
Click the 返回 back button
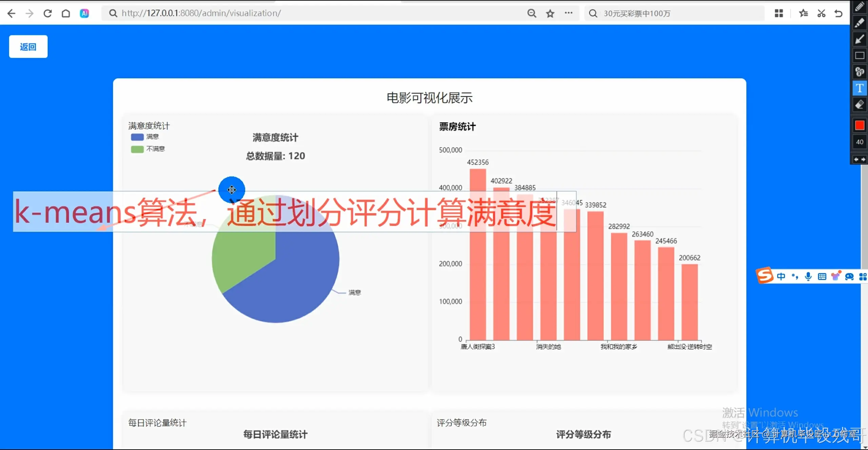tap(28, 46)
